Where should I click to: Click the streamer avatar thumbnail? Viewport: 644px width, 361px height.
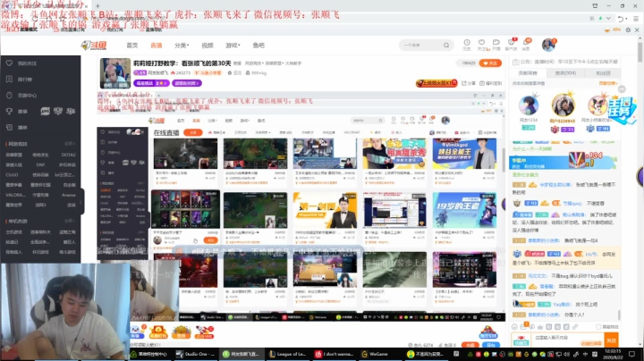click(x=115, y=73)
